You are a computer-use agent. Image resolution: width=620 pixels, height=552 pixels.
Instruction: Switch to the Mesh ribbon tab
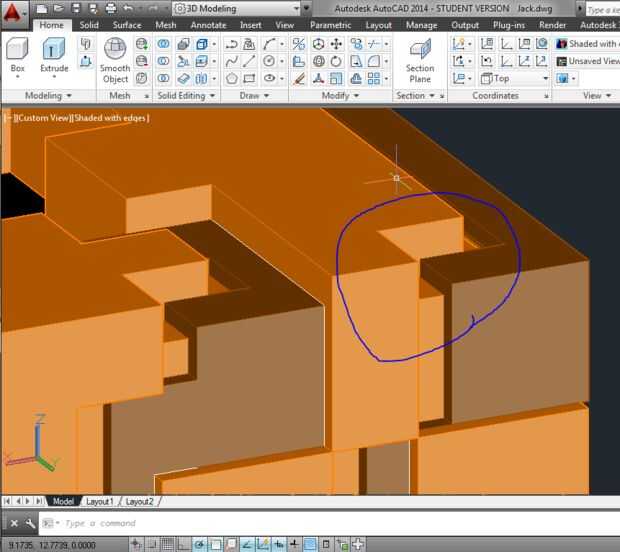pyautogui.click(x=166, y=25)
